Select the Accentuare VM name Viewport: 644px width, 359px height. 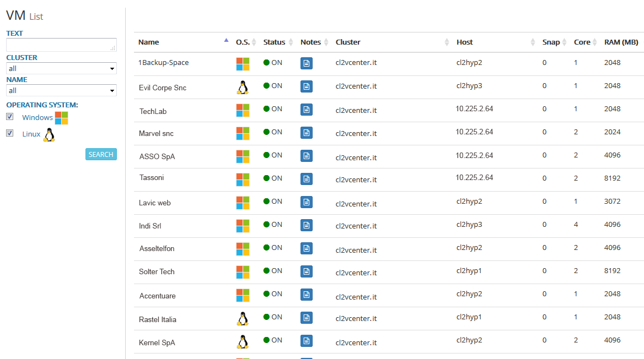click(x=157, y=296)
